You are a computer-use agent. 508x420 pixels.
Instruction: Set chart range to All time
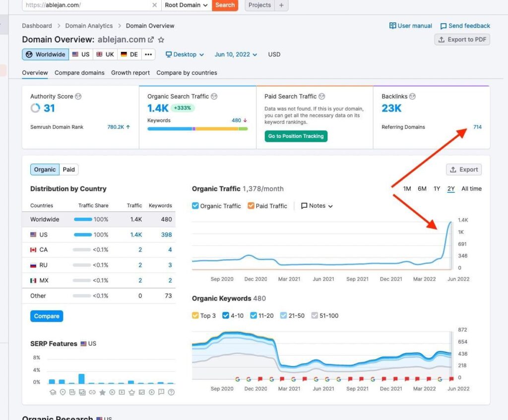tap(471, 188)
